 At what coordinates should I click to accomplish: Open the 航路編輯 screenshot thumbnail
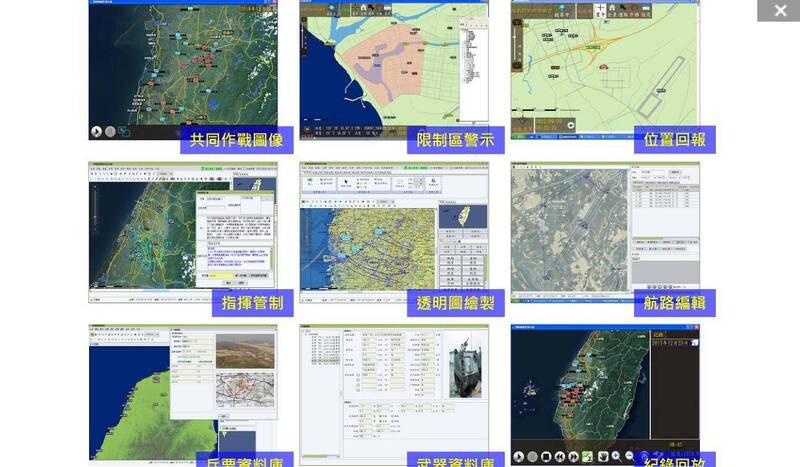pyautogui.click(x=605, y=232)
